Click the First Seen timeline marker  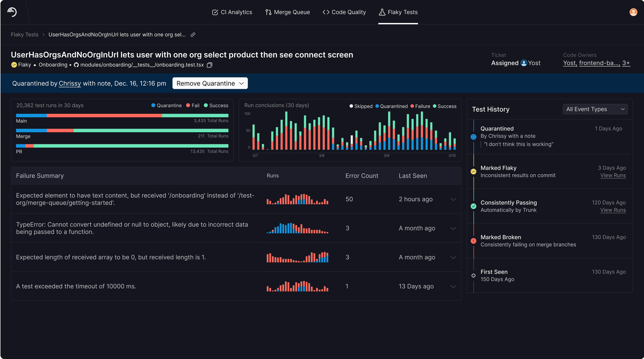(x=474, y=275)
